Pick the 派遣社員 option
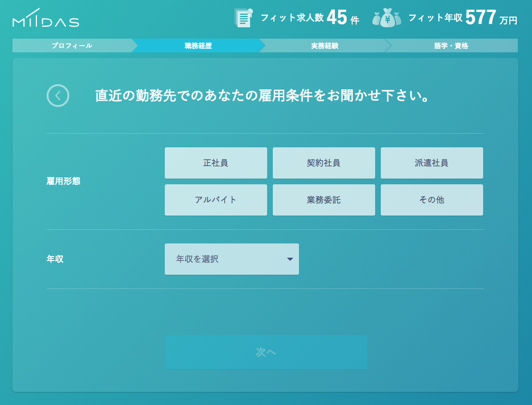The image size is (532, 405). (431, 163)
